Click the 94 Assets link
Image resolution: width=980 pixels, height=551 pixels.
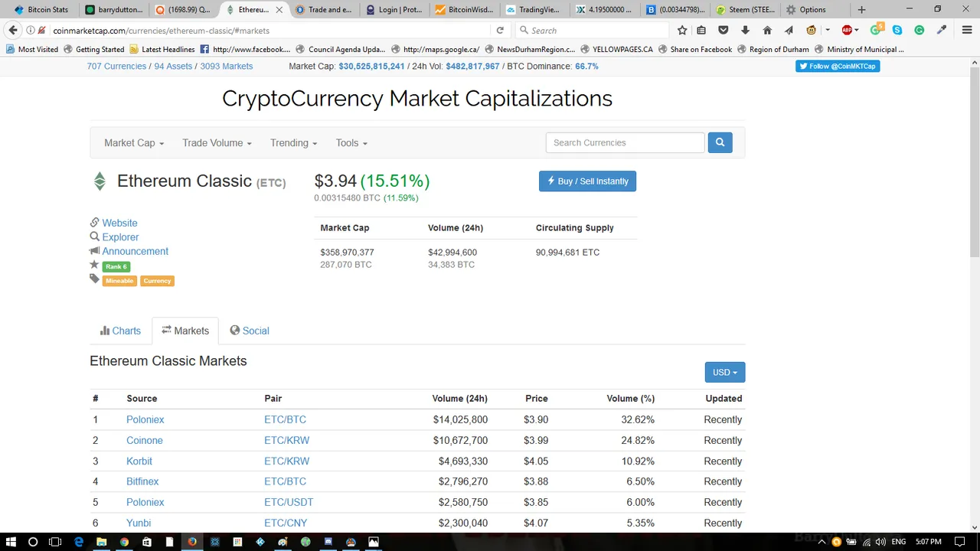click(173, 67)
